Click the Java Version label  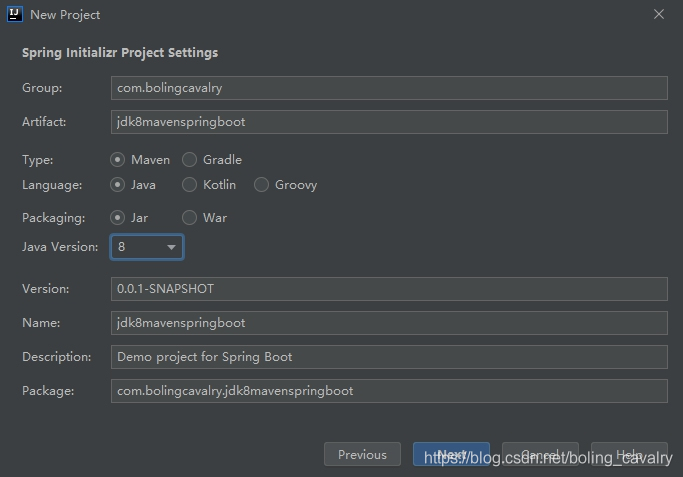click(x=60, y=247)
